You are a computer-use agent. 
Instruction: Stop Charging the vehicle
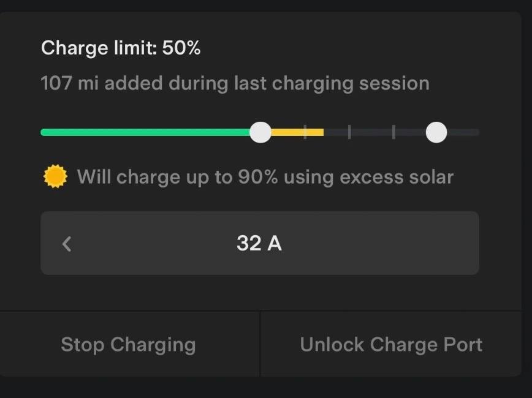(x=129, y=345)
